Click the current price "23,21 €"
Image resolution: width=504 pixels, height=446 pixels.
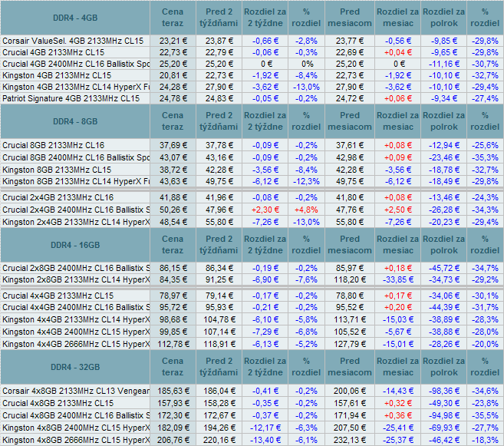coord(173,41)
